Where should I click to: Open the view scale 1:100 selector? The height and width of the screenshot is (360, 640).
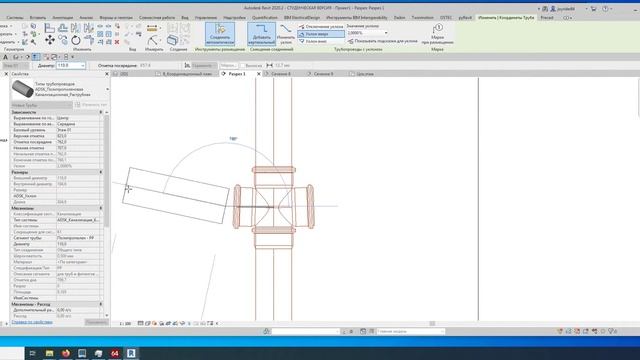[125, 323]
